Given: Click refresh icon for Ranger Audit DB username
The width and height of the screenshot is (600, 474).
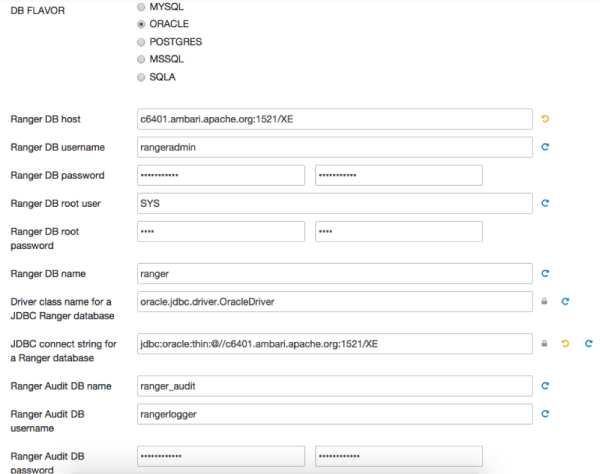Looking at the screenshot, I should 545,413.
